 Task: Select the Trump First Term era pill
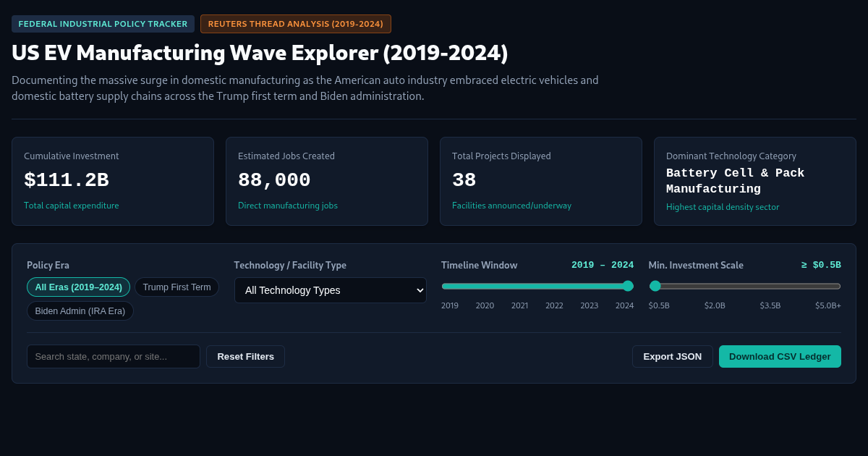176,287
